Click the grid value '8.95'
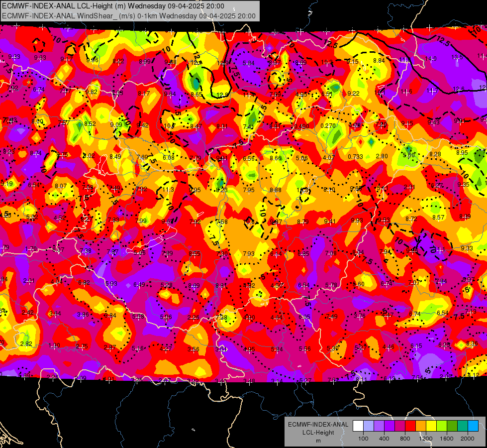Viewport: 487px width, 448px height. pos(462,153)
